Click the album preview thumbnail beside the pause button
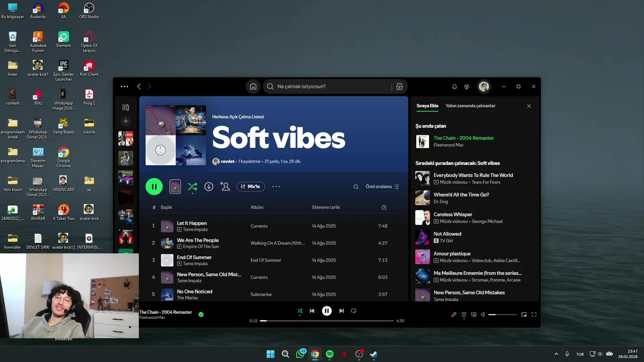644x362 pixels. point(175,187)
